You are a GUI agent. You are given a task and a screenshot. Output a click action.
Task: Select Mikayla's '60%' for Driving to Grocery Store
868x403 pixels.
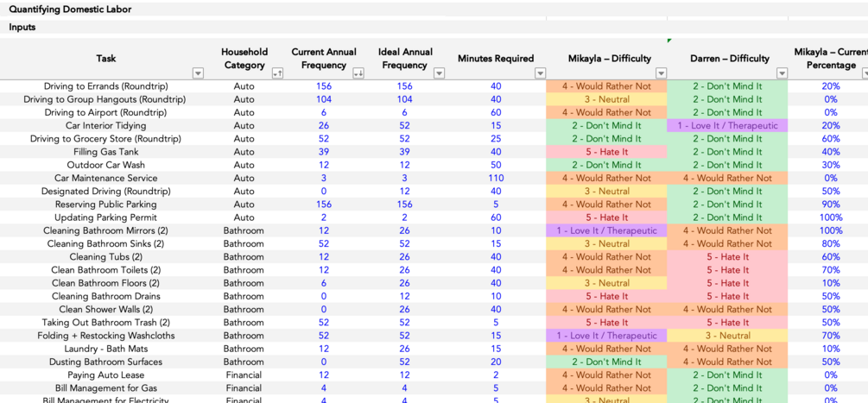tap(830, 139)
